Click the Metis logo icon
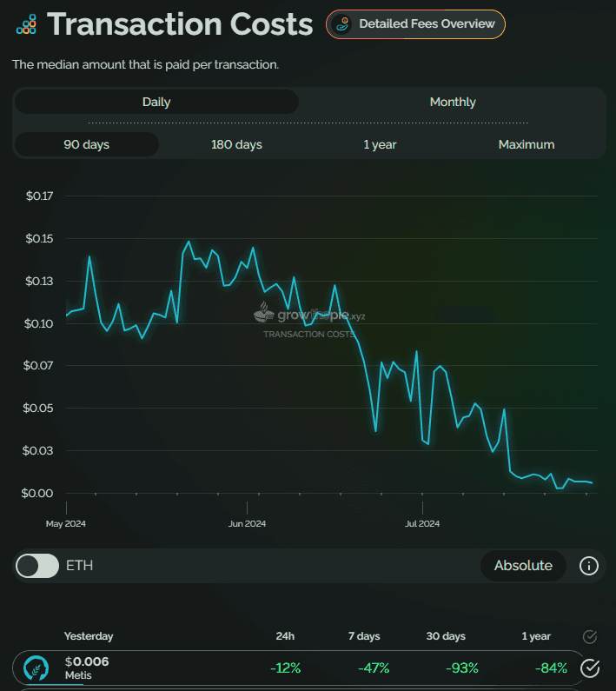This screenshot has width=616, height=691. pyautogui.click(x=36, y=668)
